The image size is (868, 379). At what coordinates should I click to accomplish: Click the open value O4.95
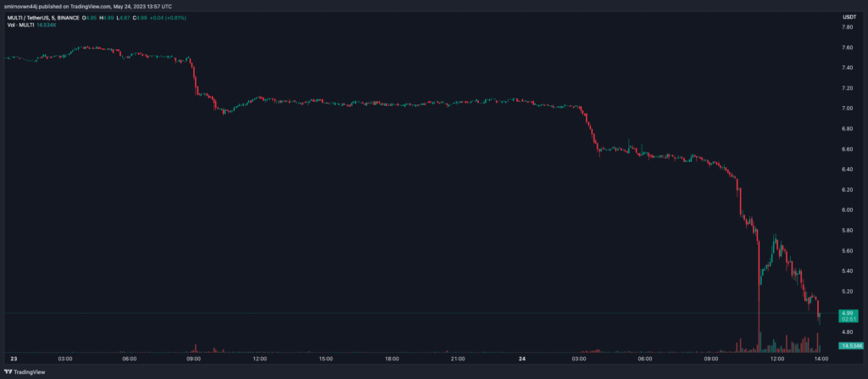(x=90, y=19)
